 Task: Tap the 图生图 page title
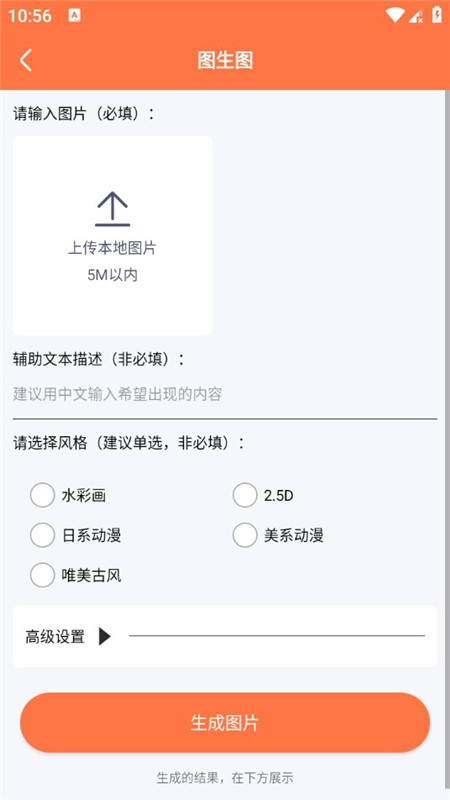click(225, 60)
